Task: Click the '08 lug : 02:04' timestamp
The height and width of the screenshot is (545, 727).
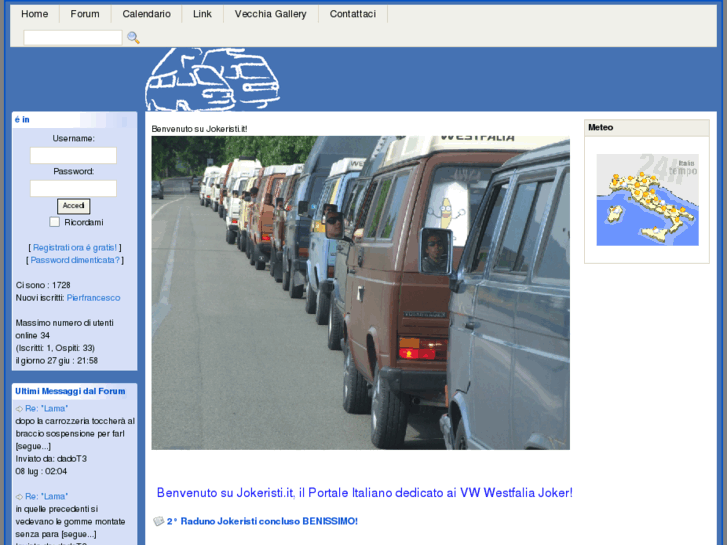Action: 41,471
